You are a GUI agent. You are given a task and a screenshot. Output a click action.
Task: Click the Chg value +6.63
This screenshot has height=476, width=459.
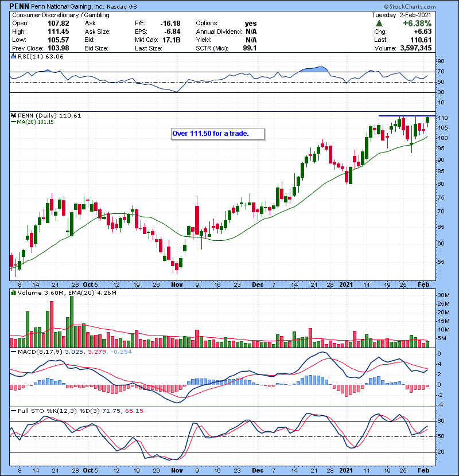(422, 32)
